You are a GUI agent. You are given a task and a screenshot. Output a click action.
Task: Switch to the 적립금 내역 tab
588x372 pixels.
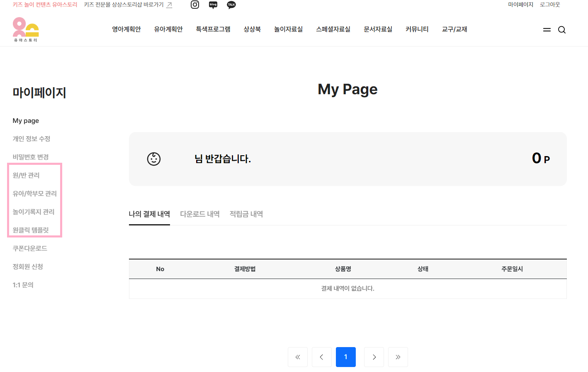point(246,214)
